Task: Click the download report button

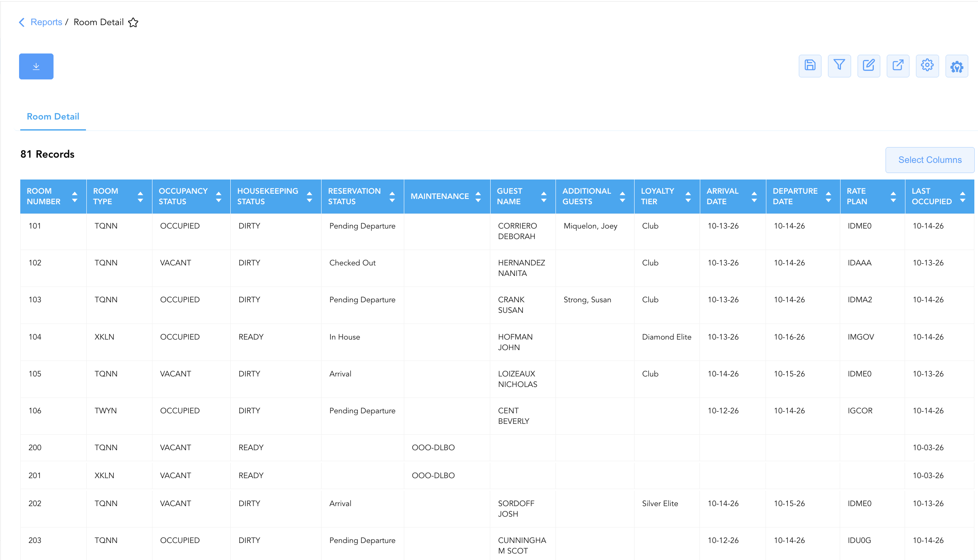Action: point(36,66)
